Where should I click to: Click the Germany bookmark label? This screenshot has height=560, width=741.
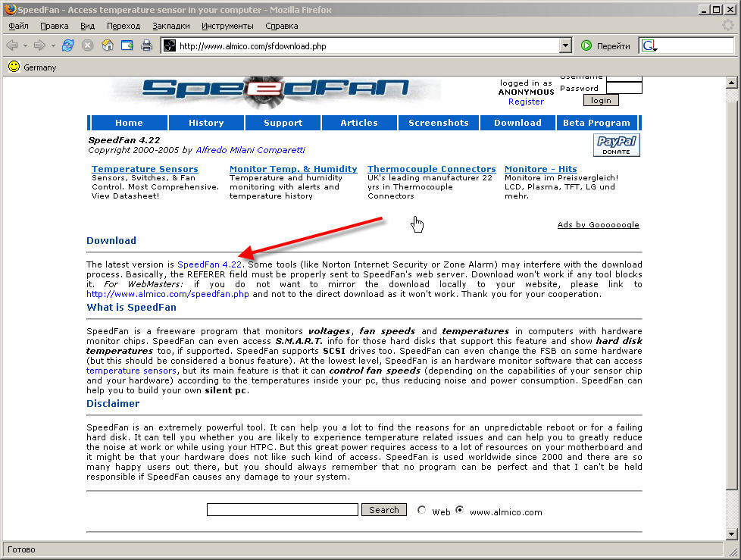pos(40,67)
